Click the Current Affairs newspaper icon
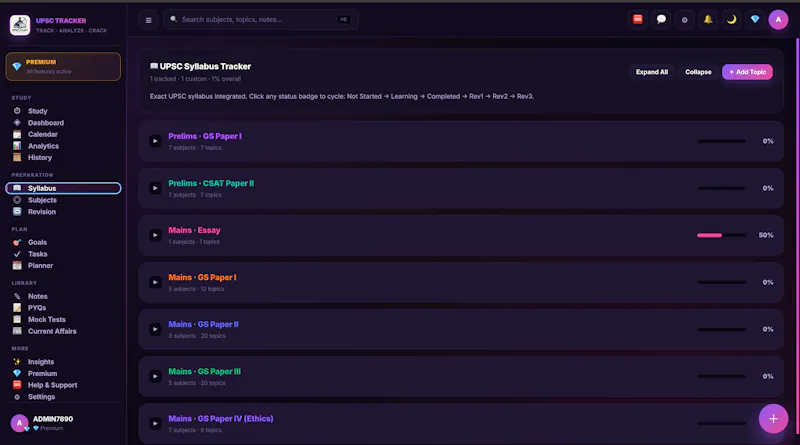This screenshot has height=445, width=800. coord(17,331)
